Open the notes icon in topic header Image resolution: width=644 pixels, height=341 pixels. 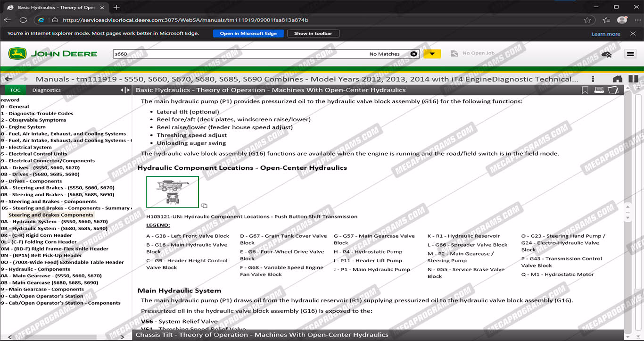[x=613, y=90]
